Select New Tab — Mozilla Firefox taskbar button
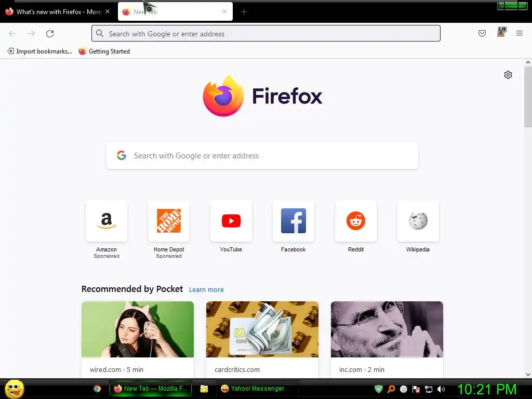The image size is (532, 399). coord(150,389)
